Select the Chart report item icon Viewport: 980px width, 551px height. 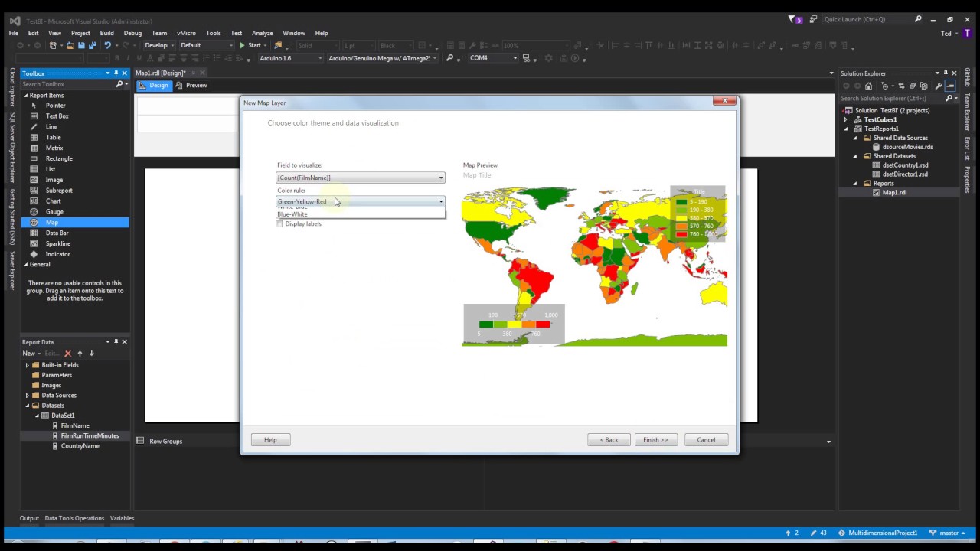(x=34, y=201)
